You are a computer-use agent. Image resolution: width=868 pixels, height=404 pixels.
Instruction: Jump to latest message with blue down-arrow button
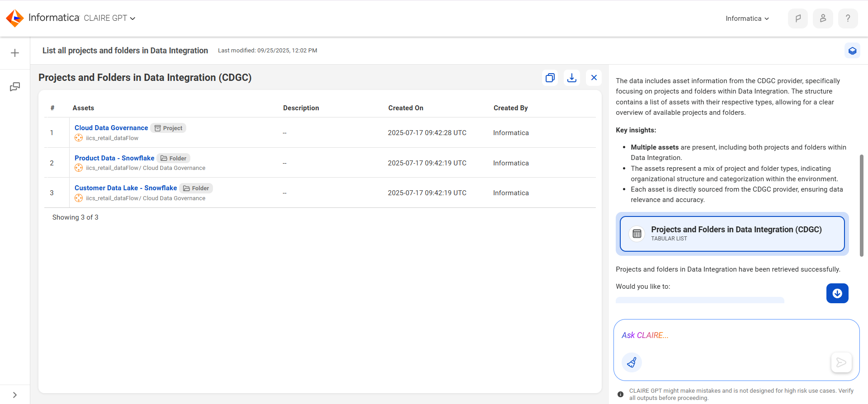click(837, 293)
